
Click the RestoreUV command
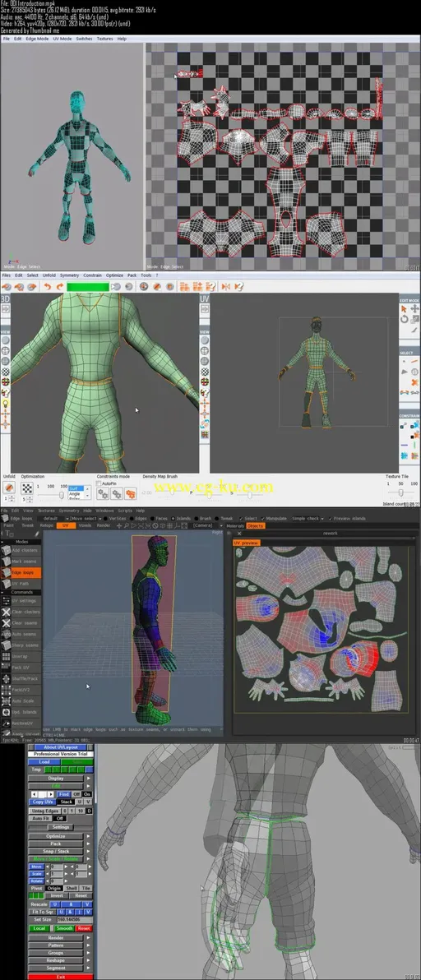point(21,723)
